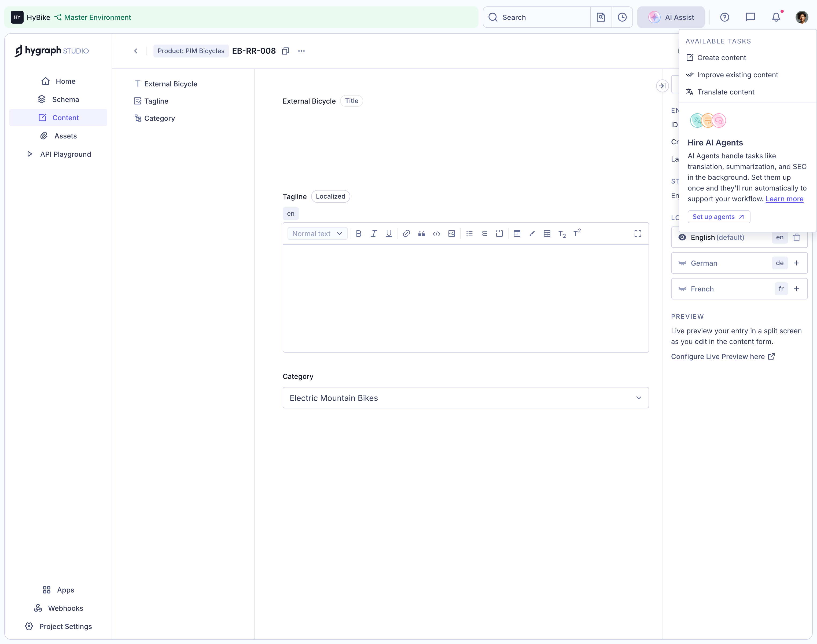The height and width of the screenshot is (644, 817).
Task: Copy the entry ID next to EB-RR-008
Action: [x=285, y=51]
